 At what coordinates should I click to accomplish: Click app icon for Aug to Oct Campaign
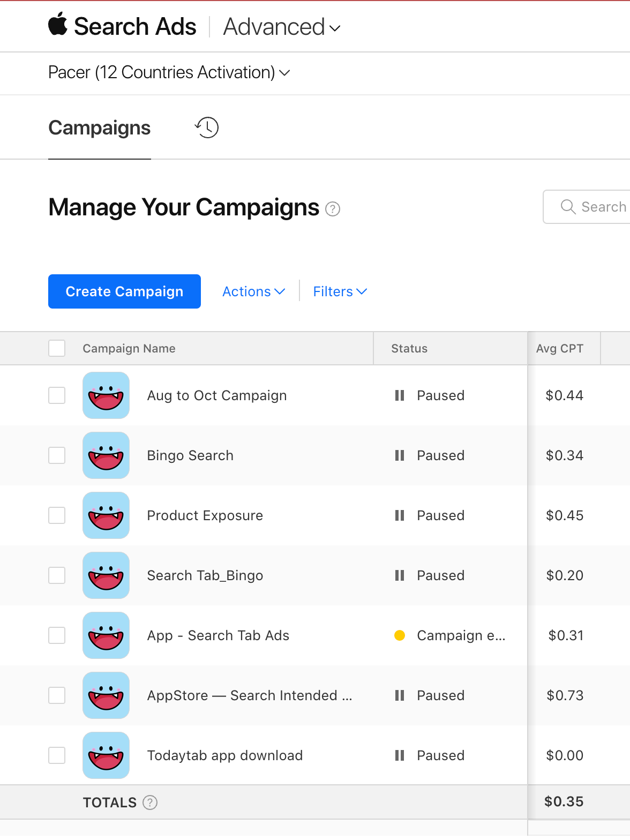[106, 395]
